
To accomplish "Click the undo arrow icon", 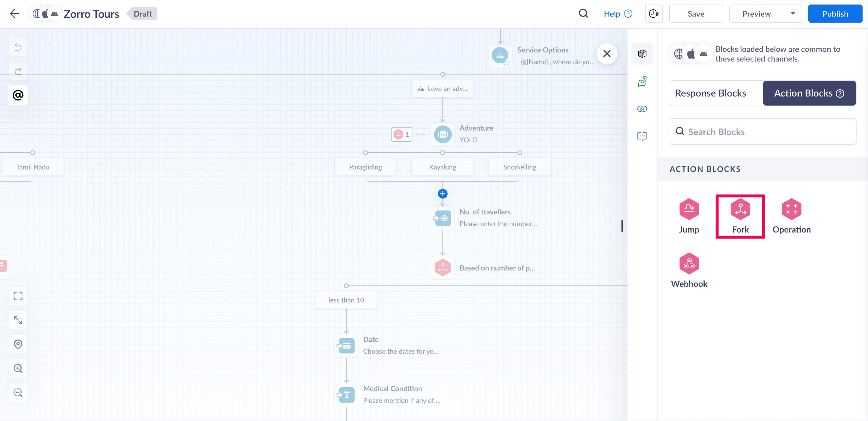I will coord(18,47).
